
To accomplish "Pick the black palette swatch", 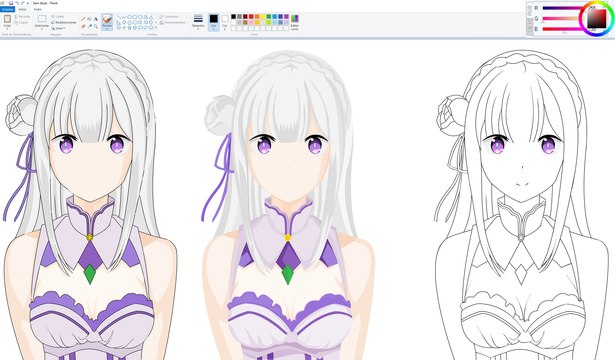I will click(x=233, y=16).
